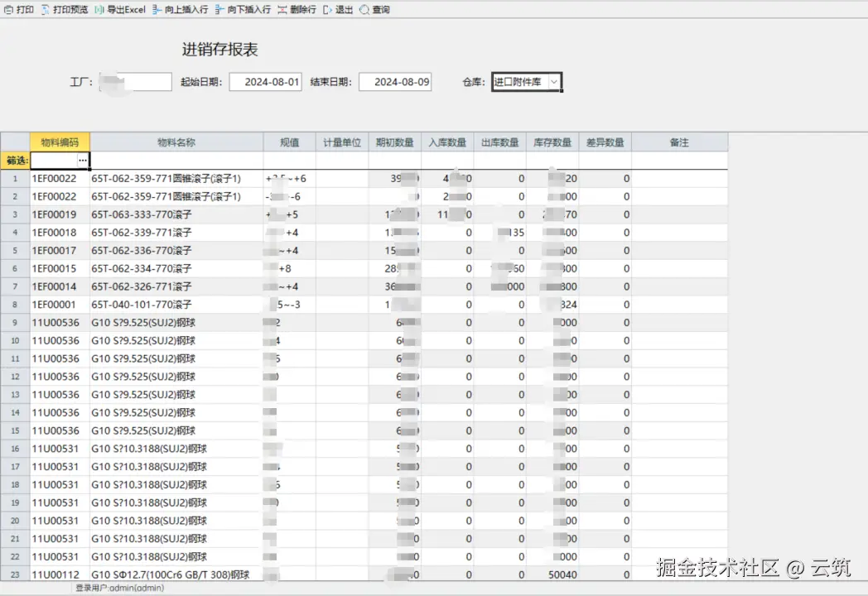Click the 筛选 filter input box
The image size is (868, 596).
pyautogui.click(x=54, y=161)
